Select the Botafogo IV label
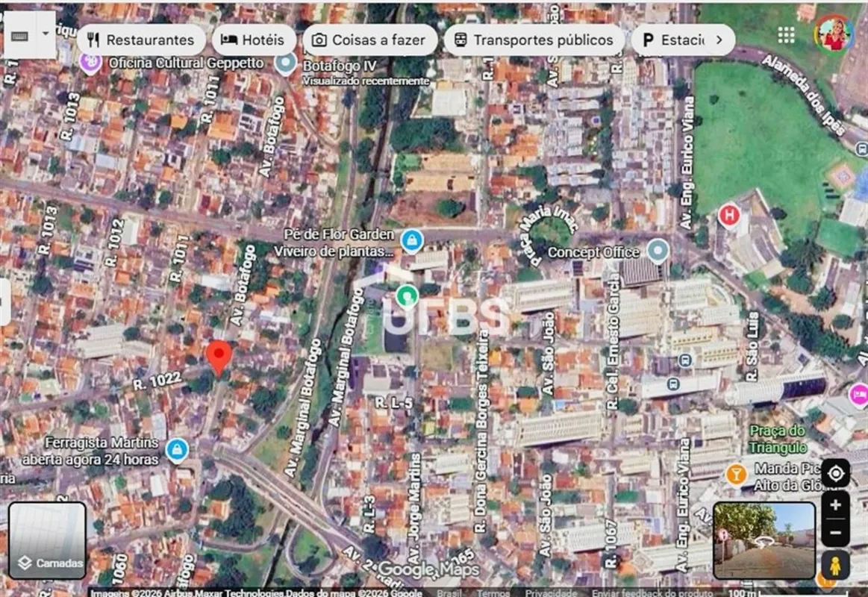This screenshot has height=597, width=868. pyautogui.click(x=340, y=66)
